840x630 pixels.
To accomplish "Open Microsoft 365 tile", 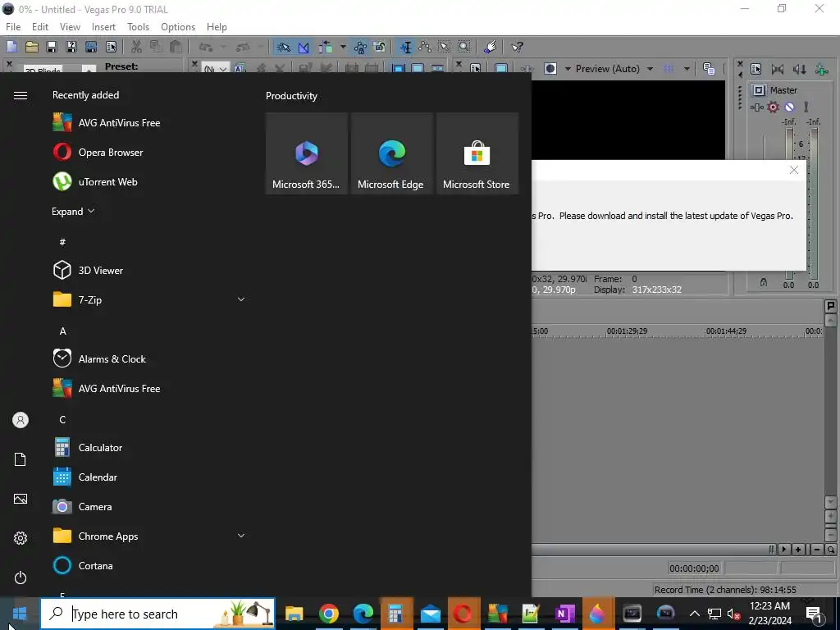I will click(x=307, y=153).
